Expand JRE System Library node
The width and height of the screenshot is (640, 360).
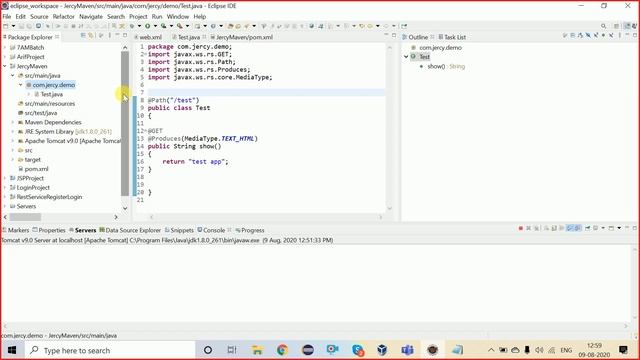(13, 131)
